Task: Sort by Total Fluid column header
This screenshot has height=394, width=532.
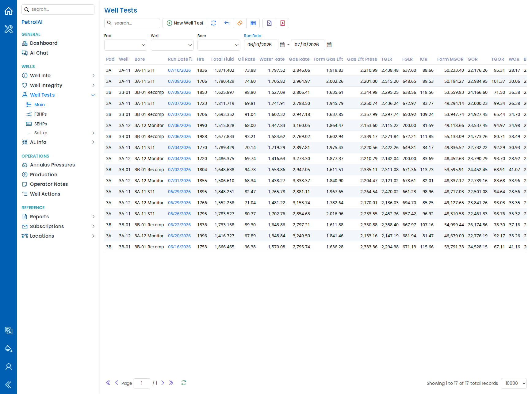Action: click(x=222, y=59)
